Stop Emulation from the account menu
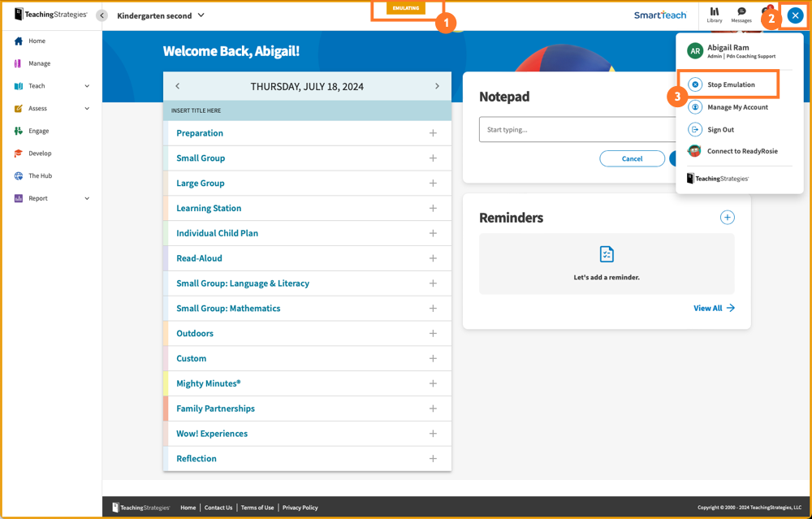812x519 pixels. (728, 84)
